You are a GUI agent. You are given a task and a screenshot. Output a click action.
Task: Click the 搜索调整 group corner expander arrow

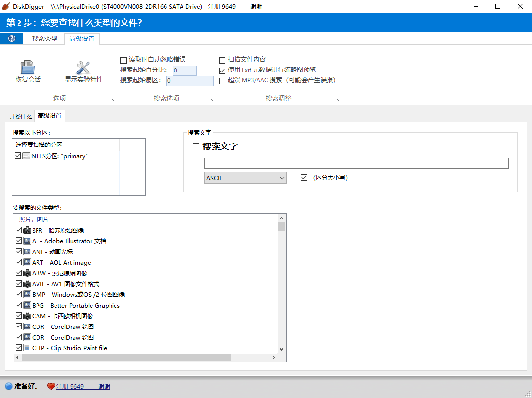coord(337,99)
